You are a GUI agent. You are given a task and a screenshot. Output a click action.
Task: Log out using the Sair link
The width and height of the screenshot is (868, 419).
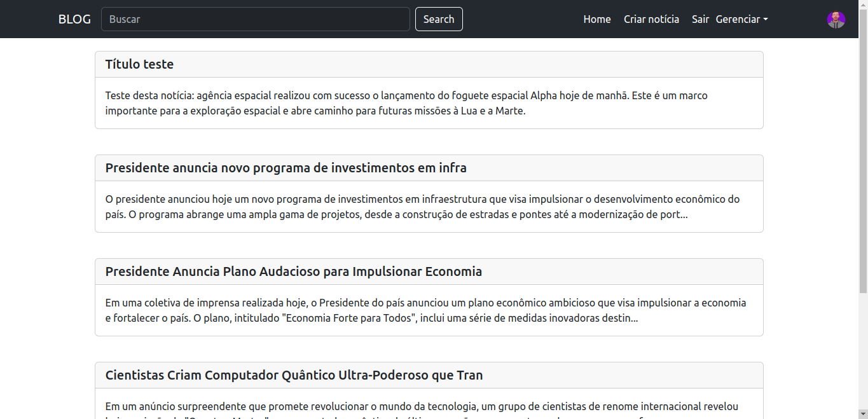click(700, 19)
